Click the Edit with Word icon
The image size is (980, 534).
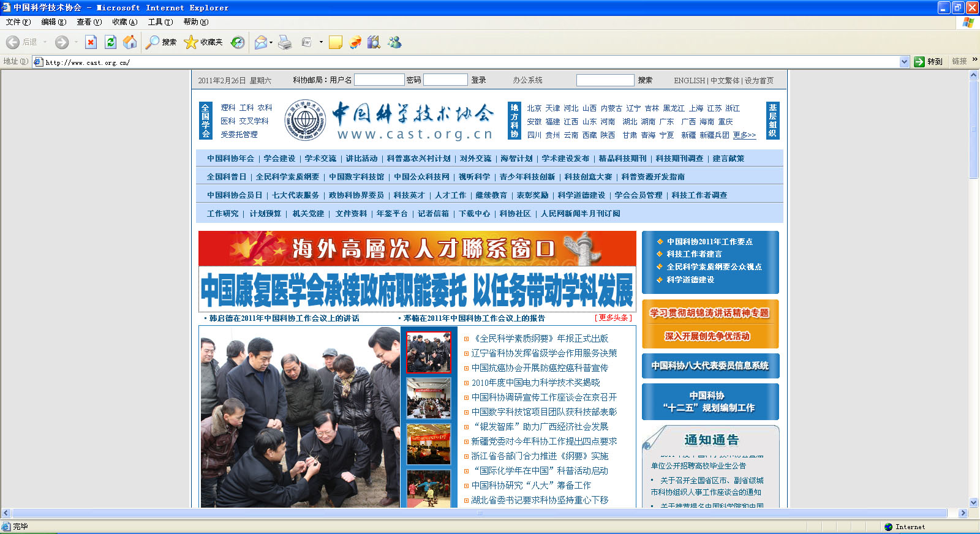coord(307,42)
